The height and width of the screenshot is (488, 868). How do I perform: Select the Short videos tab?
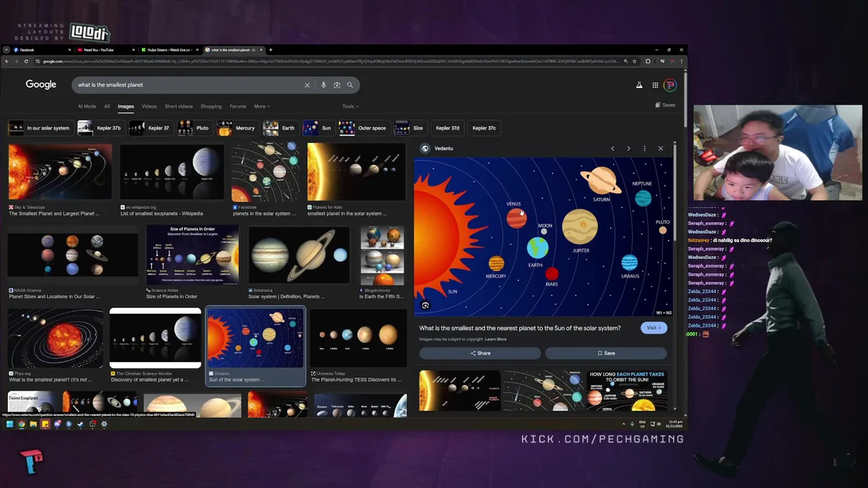tap(178, 106)
